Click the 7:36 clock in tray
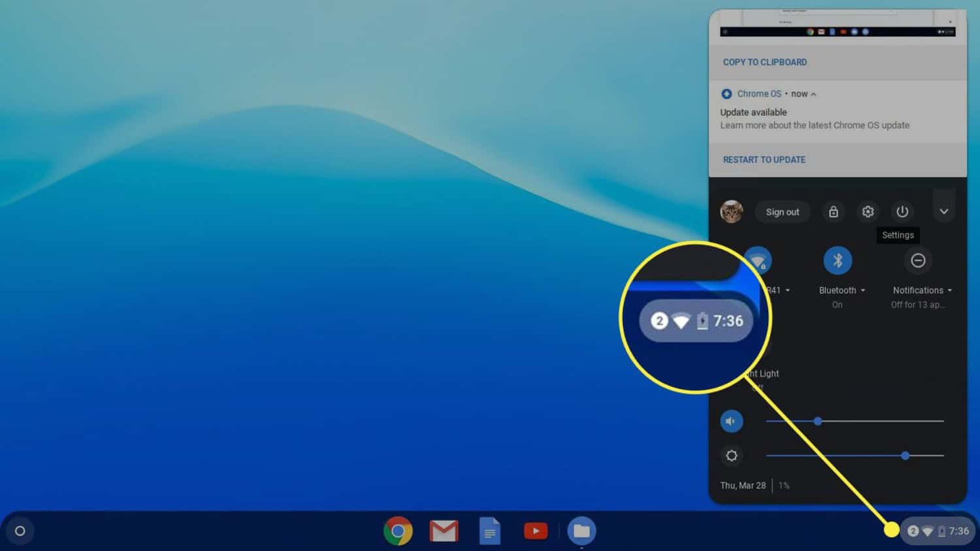This screenshot has height=551, width=980. tap(959, 531)
